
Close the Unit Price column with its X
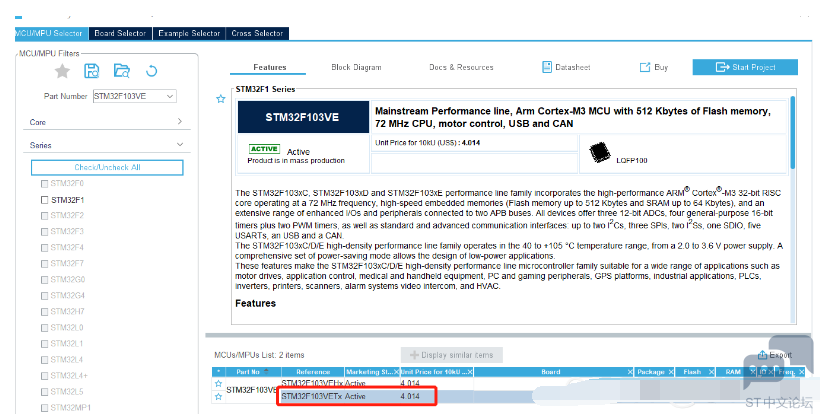click(x=470, y=372)
